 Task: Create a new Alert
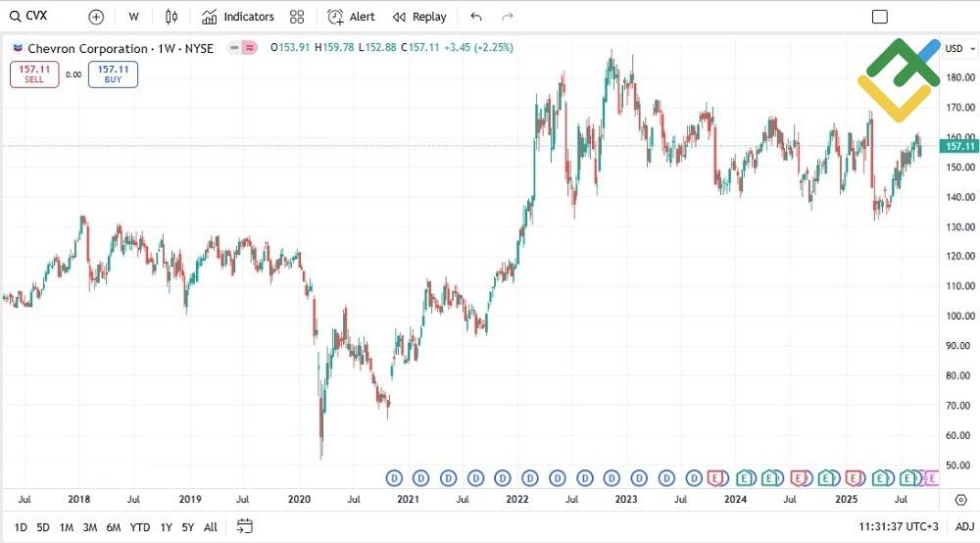tap(351, 17)
